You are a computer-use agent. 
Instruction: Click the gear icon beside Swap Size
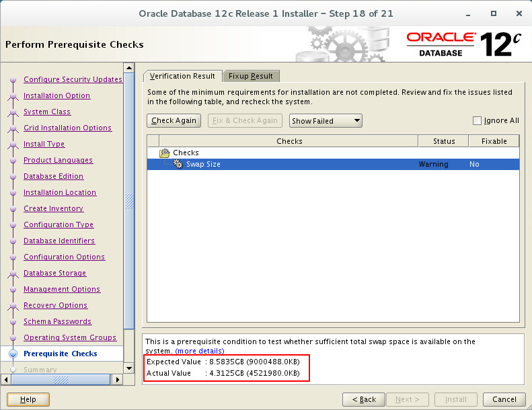point(178,164)
